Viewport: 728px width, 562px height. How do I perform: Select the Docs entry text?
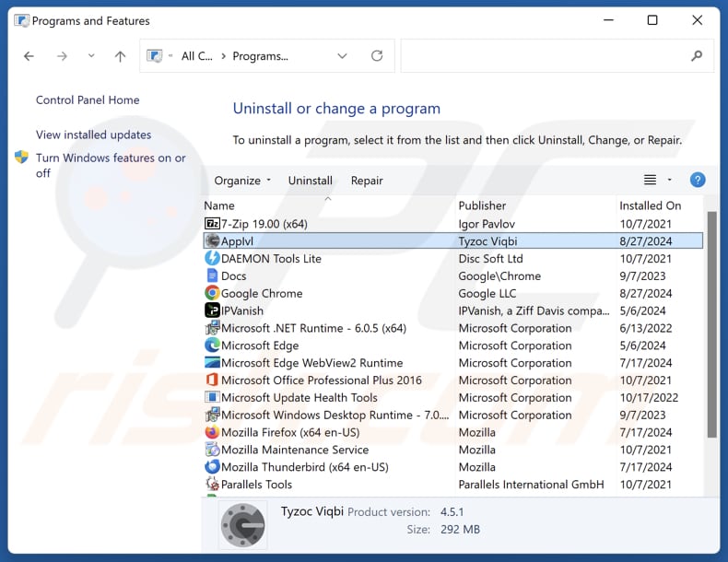point(233,275)
